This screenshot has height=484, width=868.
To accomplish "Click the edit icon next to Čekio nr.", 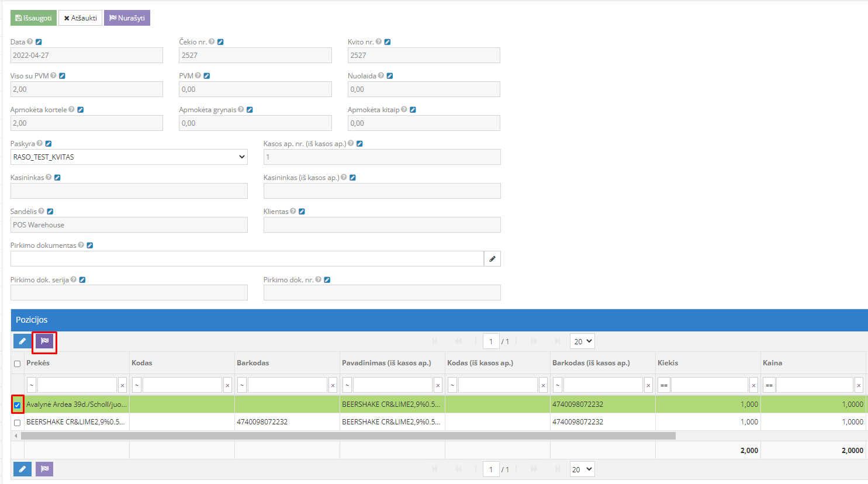I will tap(220, 42).
